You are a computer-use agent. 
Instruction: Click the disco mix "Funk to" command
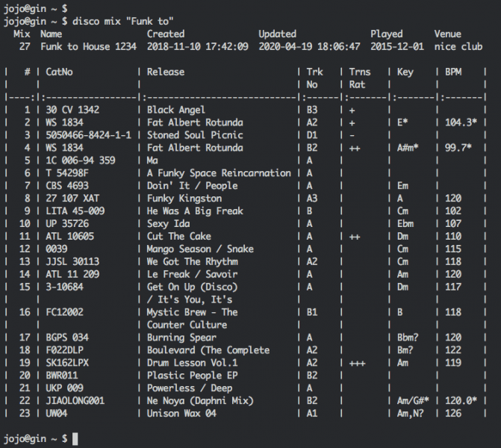pos(122,22)
